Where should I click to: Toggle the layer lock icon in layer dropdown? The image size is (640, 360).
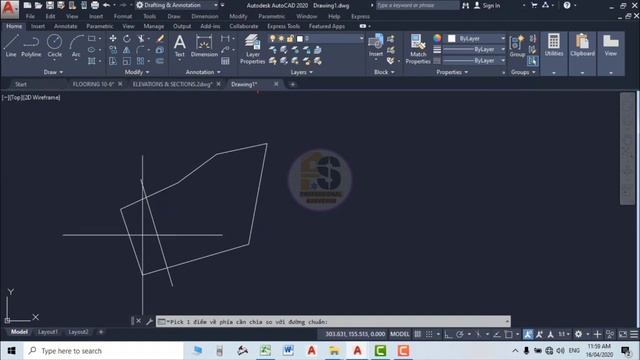coord(290,38)
